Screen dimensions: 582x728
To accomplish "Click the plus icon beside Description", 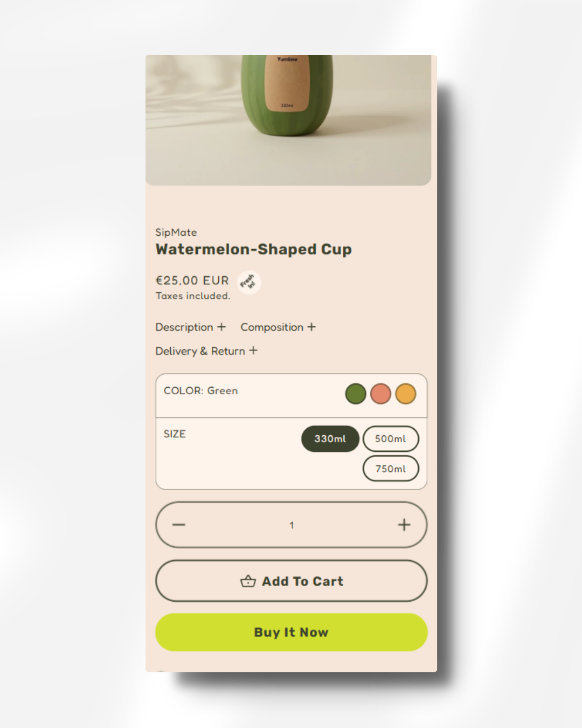I will (221, 327).
